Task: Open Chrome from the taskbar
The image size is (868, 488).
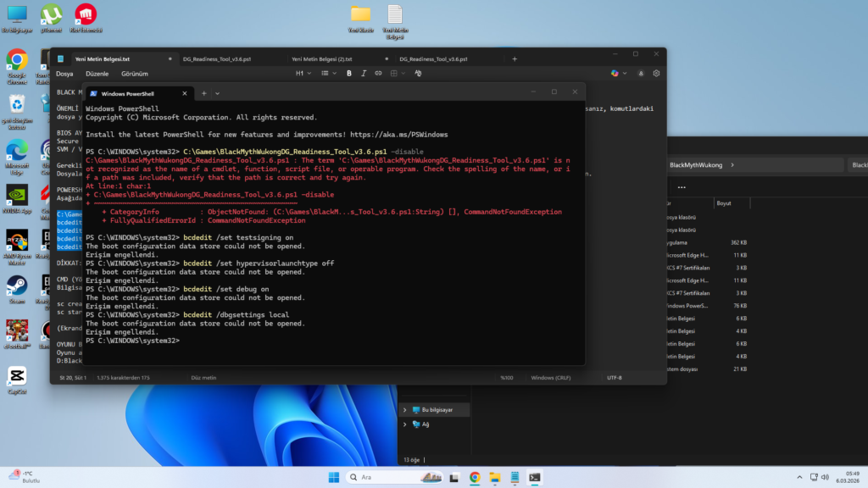Action: click(x=475, y=478)
